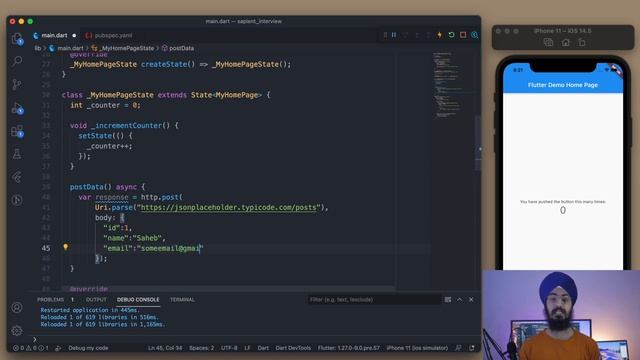Click the lightbulb quick-fix icon on line 45

(x=65, y=247)
